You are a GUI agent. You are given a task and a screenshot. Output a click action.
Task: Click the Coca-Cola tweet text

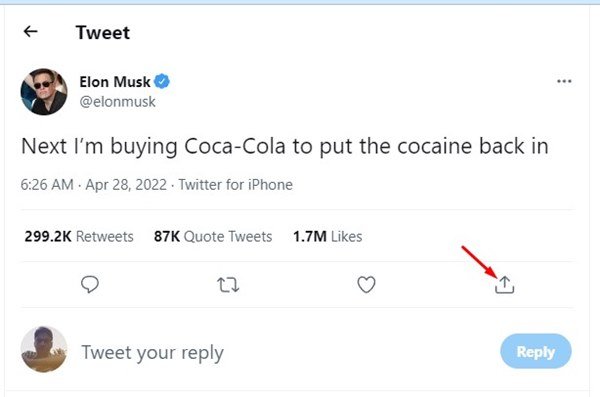(285, 147)
